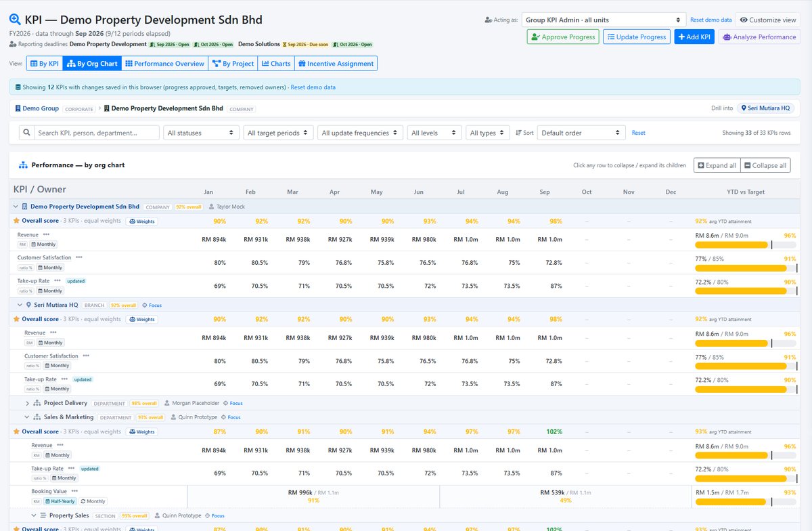Click the org icon beside Sales & Marketing

point(38,417)
